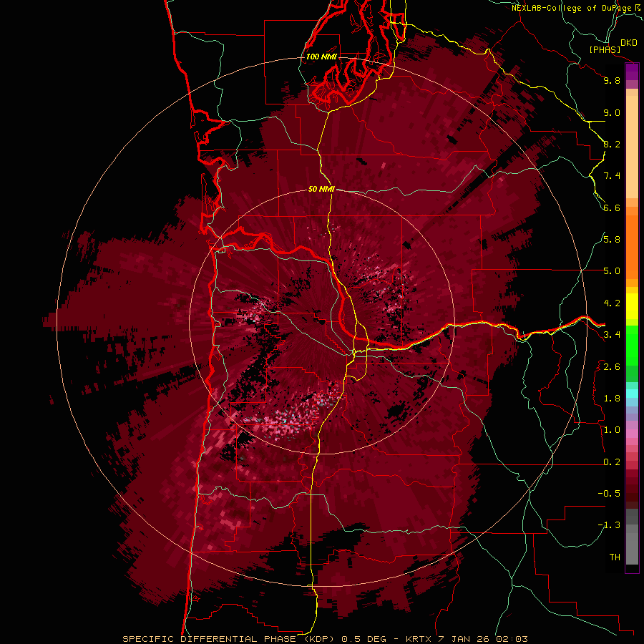Click the [PHAS] units label
Screen dimensions: 644x644
coord(605,49)
